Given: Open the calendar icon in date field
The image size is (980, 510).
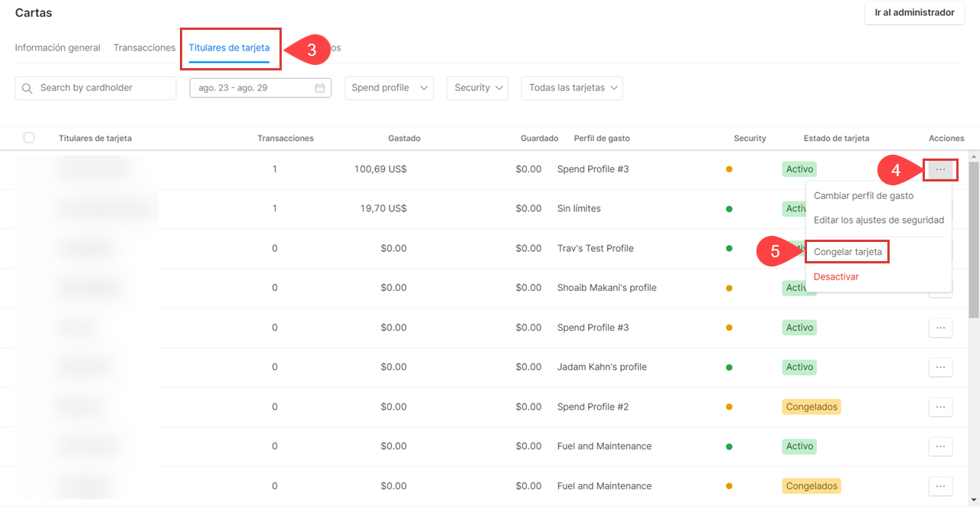Looking at the screenshot, I should pyautogui.click(x=320, y=88).
